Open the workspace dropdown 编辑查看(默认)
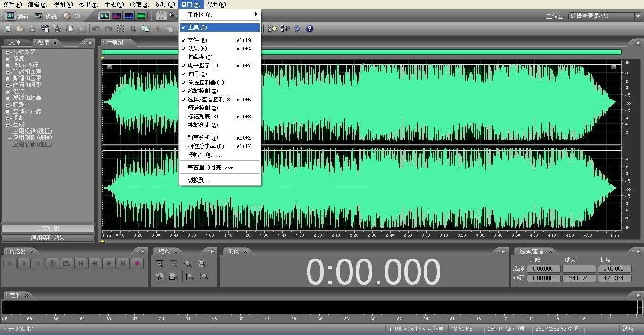This screenshot has height=335, width=644. click(604, 16)
